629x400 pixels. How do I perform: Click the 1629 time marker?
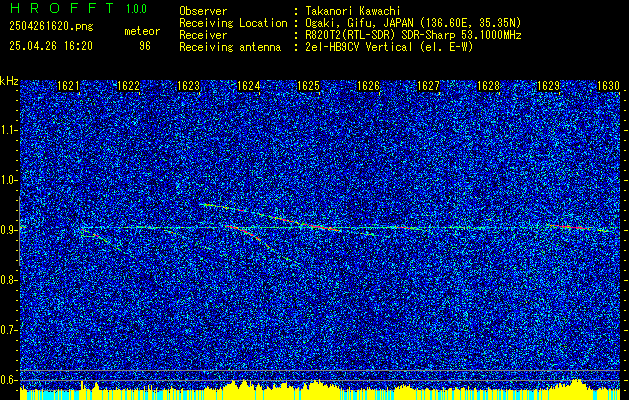[548, 86]
